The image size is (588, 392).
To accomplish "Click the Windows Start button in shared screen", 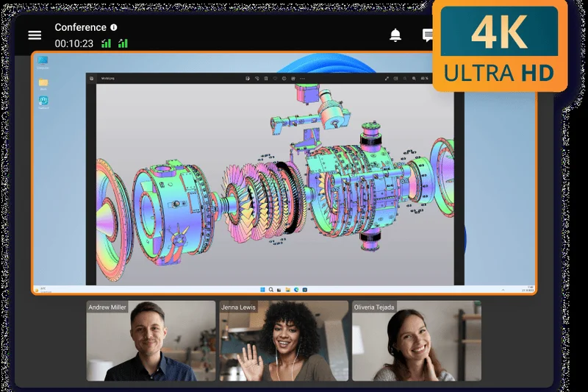I will coord(261,290).
